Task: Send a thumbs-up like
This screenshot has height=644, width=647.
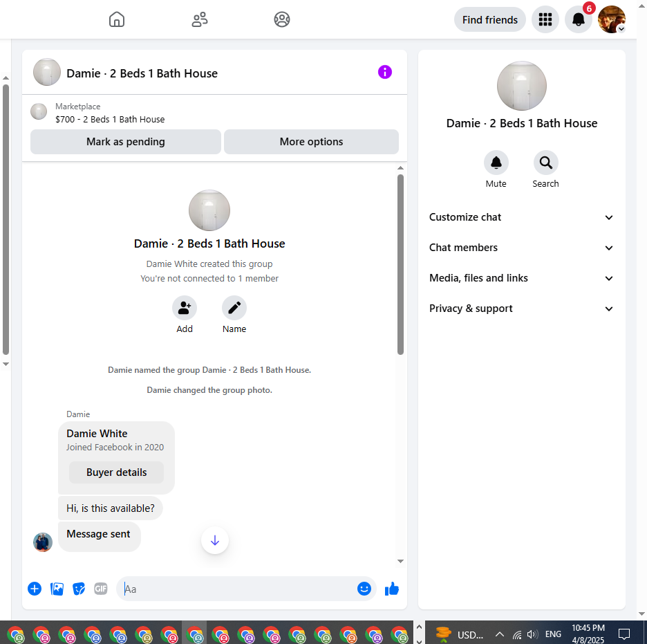Action: [x=391, y=589]
